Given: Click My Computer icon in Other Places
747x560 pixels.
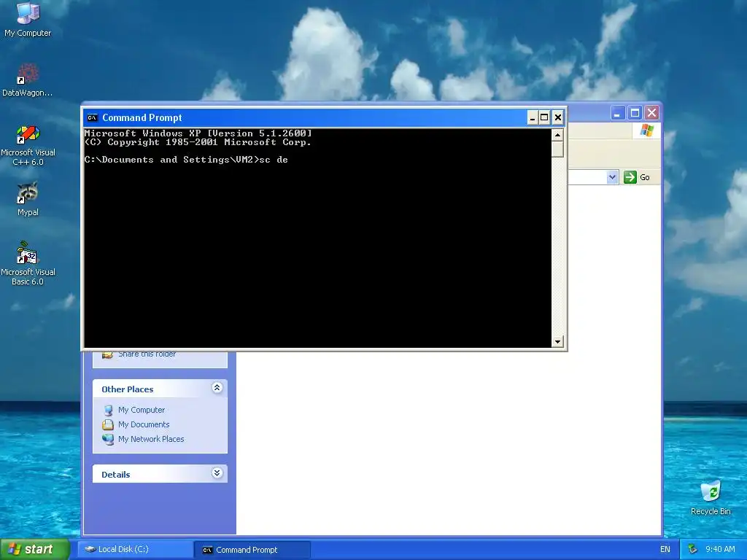Looking at the screenshot, I should point(109,410).
